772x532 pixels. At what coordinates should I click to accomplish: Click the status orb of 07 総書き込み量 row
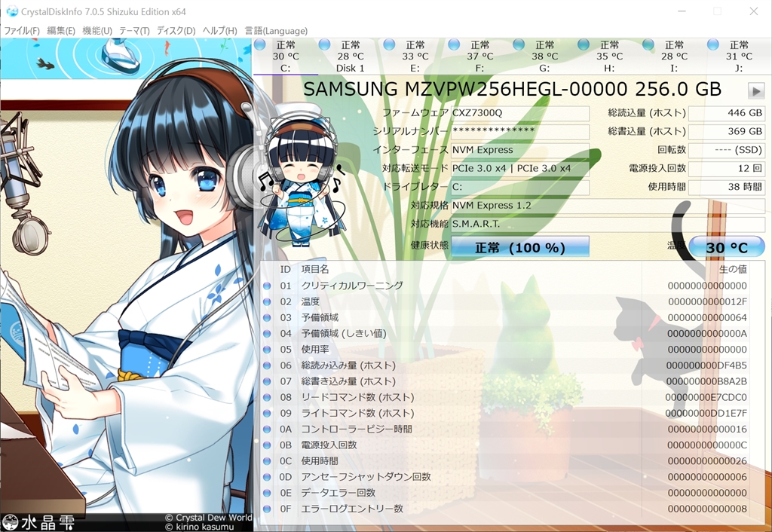tap(267, 381)
